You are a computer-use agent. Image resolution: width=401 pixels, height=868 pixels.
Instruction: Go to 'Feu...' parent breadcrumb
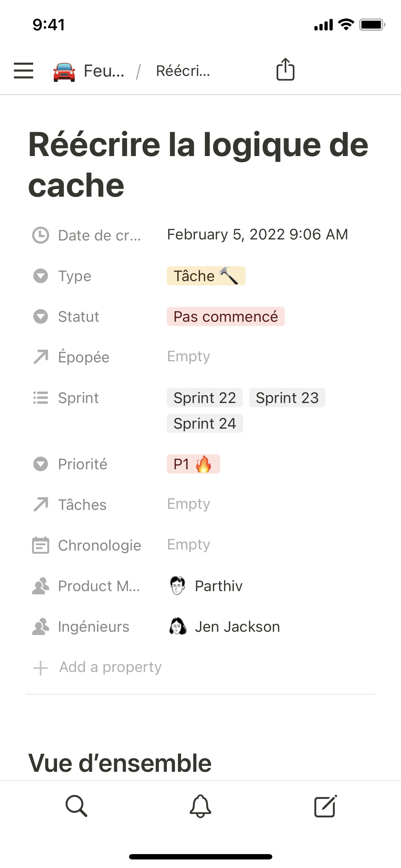104,71
